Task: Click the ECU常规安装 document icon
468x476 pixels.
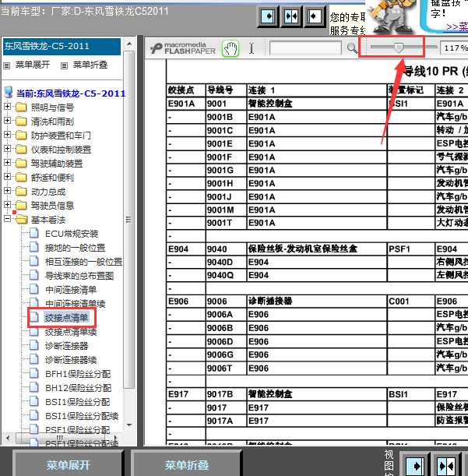Action: [x=34, y=233]
